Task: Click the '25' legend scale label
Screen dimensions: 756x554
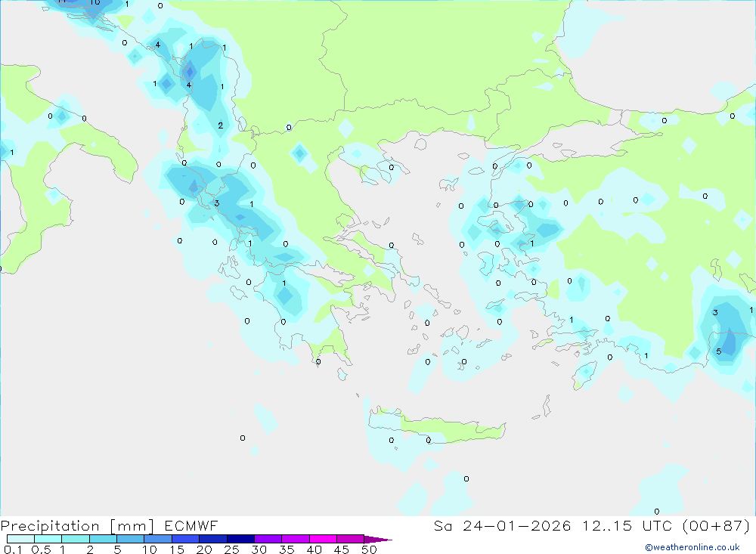Action: point(231,549)
